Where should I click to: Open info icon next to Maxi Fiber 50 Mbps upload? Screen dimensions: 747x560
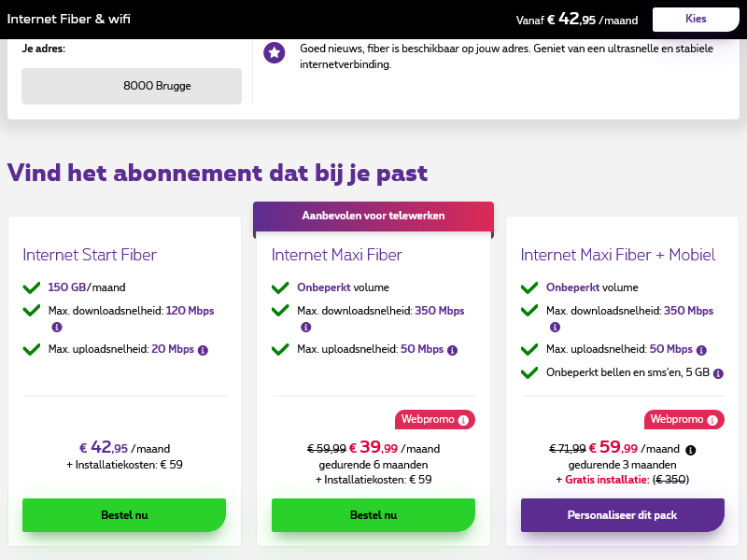(x=452, y=350)
